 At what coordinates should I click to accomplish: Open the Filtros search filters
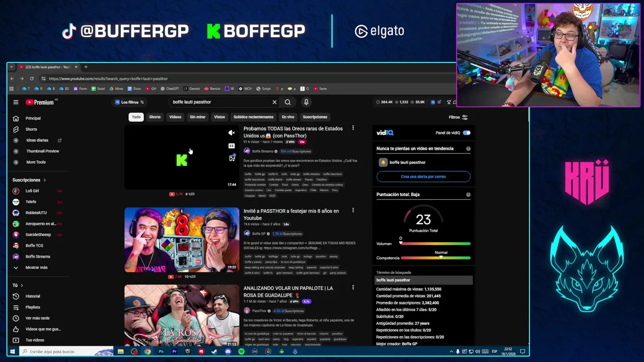tap(458, 117)
